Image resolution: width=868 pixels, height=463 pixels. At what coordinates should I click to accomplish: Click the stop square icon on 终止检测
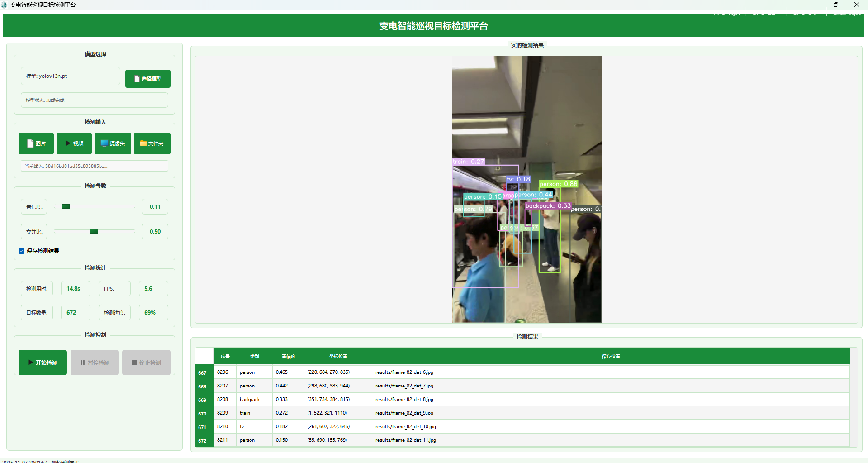(x=134, y=363)
